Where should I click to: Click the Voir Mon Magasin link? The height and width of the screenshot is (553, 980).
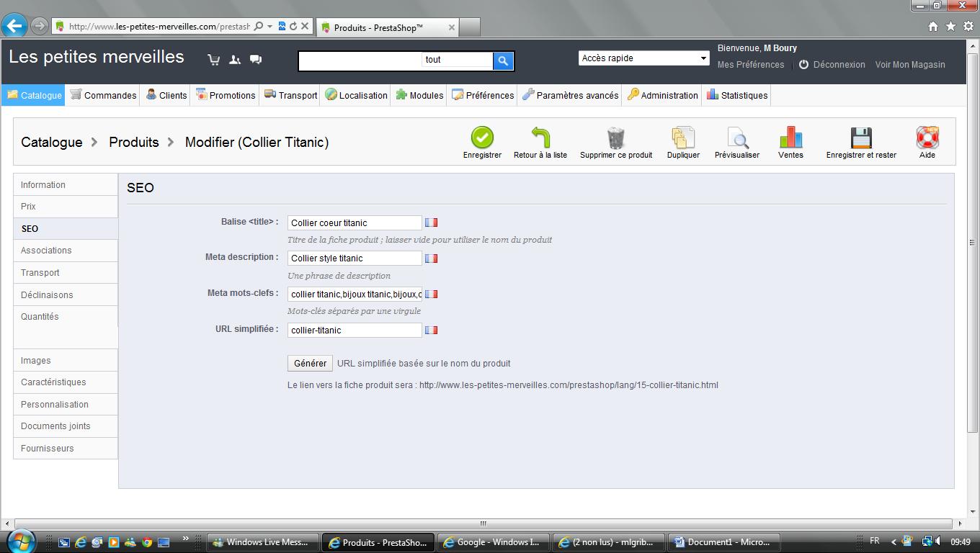point(910,65)
